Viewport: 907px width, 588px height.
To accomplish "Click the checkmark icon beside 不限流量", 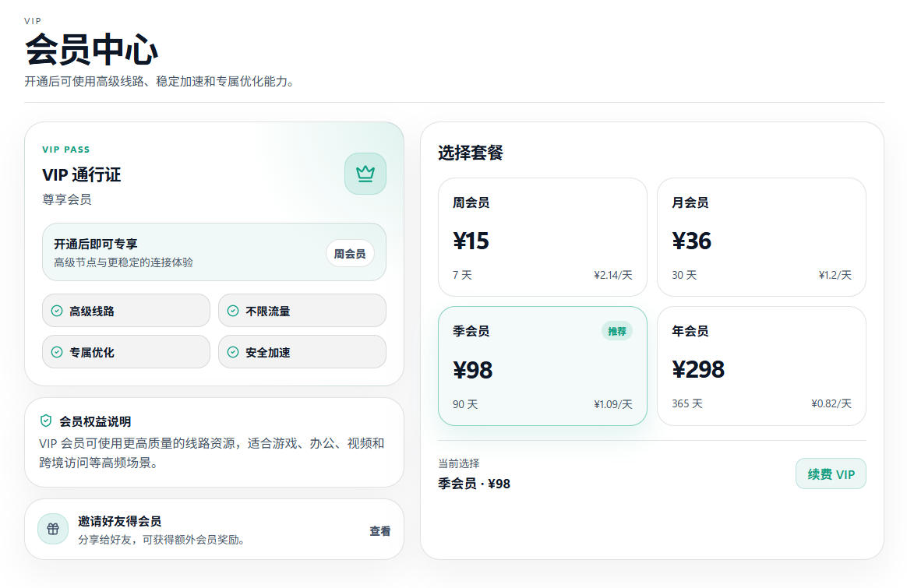I will [x=233, y=311].
